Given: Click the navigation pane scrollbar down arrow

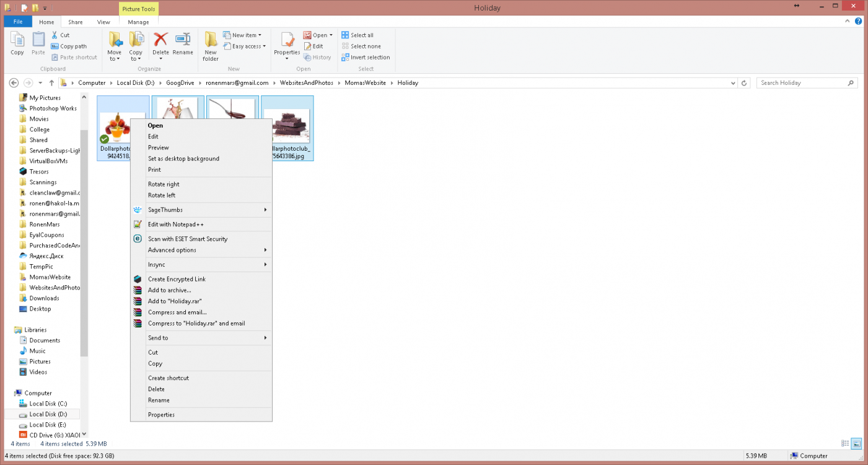Looking at the screenshot, I should pos(84,435).
